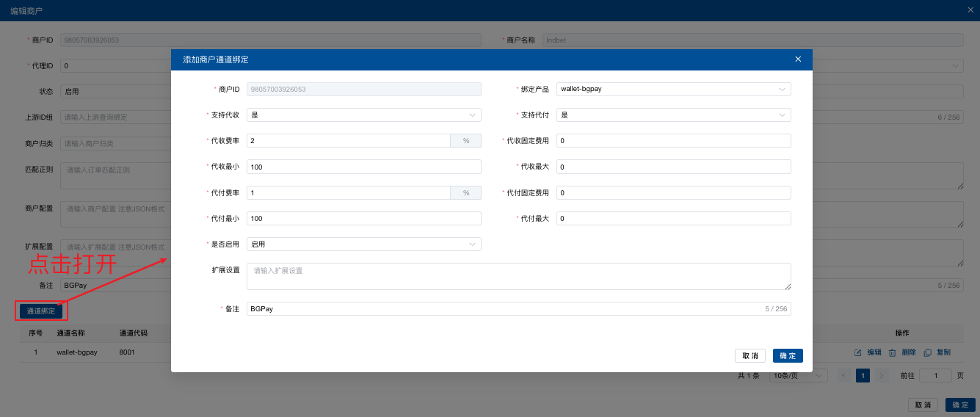
Task: Click the 复制 copy icon in table row
Action: pyautogui.click(x=928, y=352)
